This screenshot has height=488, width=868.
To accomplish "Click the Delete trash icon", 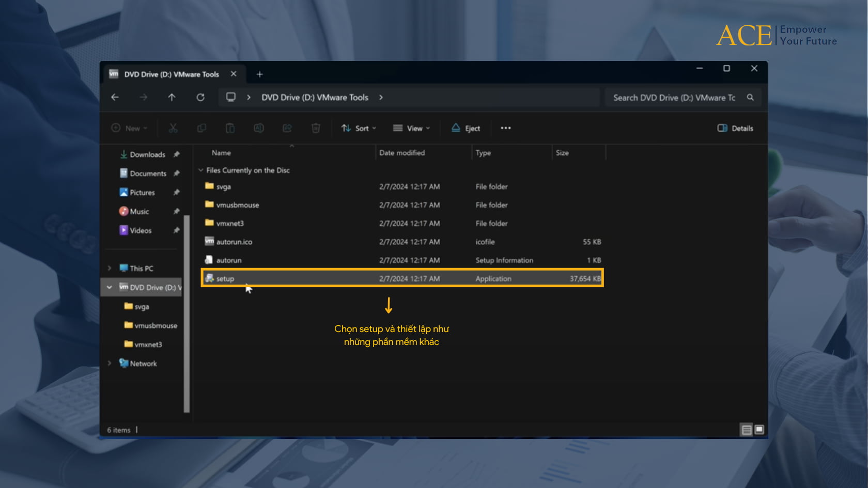I will click(x=316, y=128).
